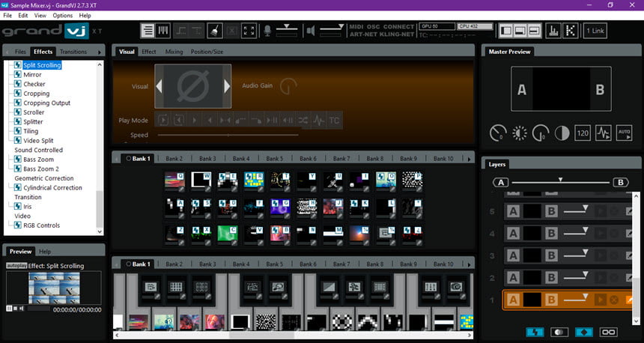Select Bank 5 in visuals bank row
The height and width of the screenshot is (343, 644).
(x=275, y=159)
